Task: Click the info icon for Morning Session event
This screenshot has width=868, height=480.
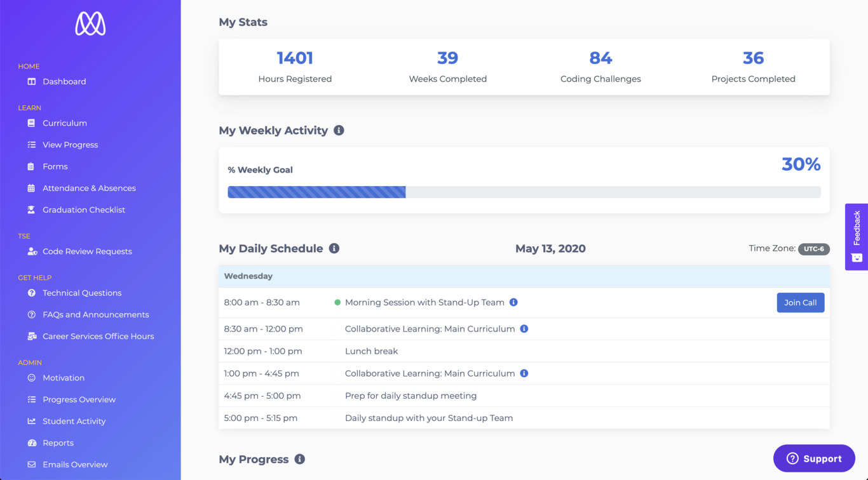Action: click(x=513, y=302)
